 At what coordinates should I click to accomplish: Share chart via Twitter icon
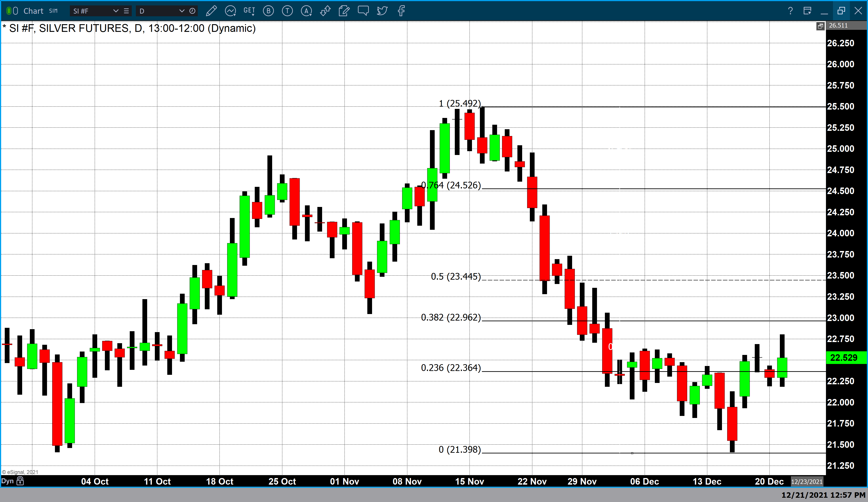click(382, 11)
